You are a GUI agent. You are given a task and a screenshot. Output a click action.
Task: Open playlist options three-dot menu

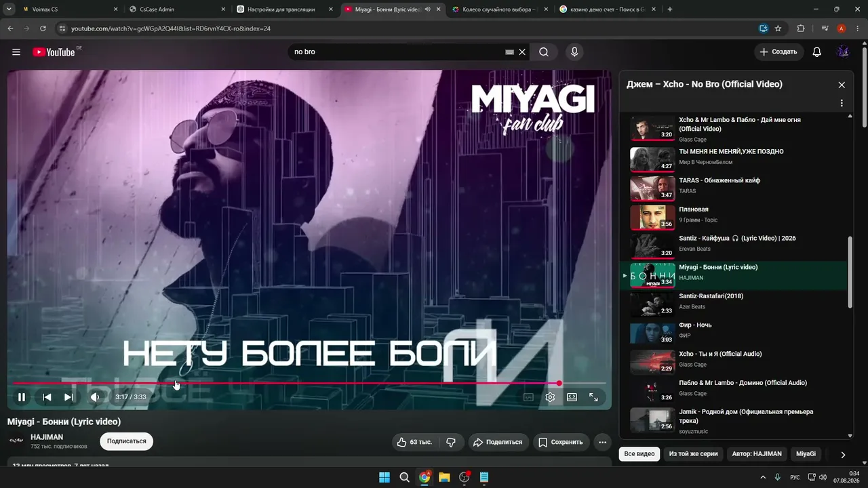tap(842, 103)
